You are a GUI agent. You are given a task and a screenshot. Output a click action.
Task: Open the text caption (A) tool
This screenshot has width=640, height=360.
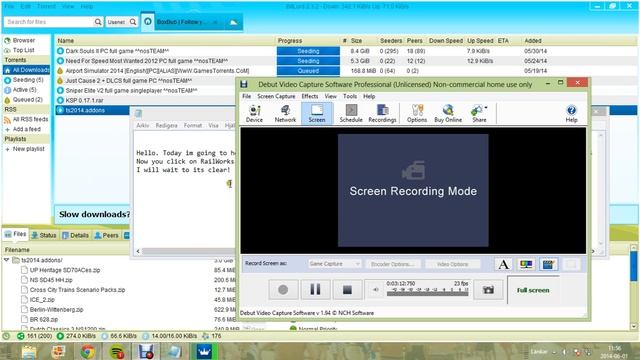(504, 264)
